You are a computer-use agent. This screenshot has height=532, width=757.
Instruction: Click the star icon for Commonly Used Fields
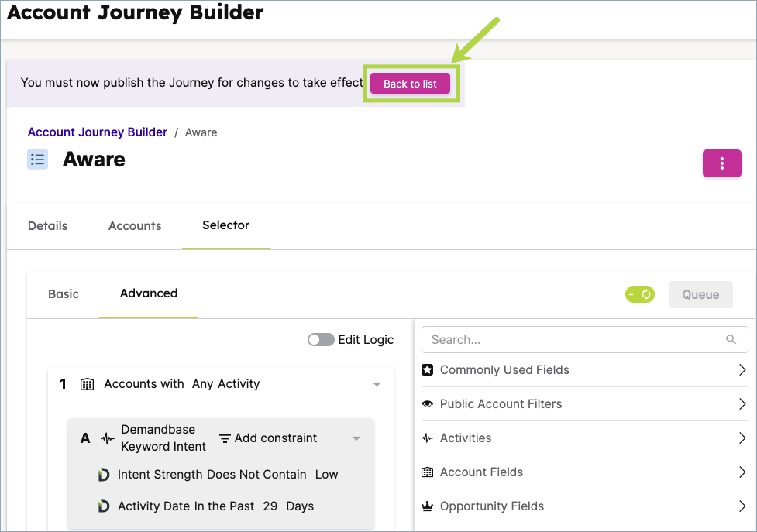point(427,370)
